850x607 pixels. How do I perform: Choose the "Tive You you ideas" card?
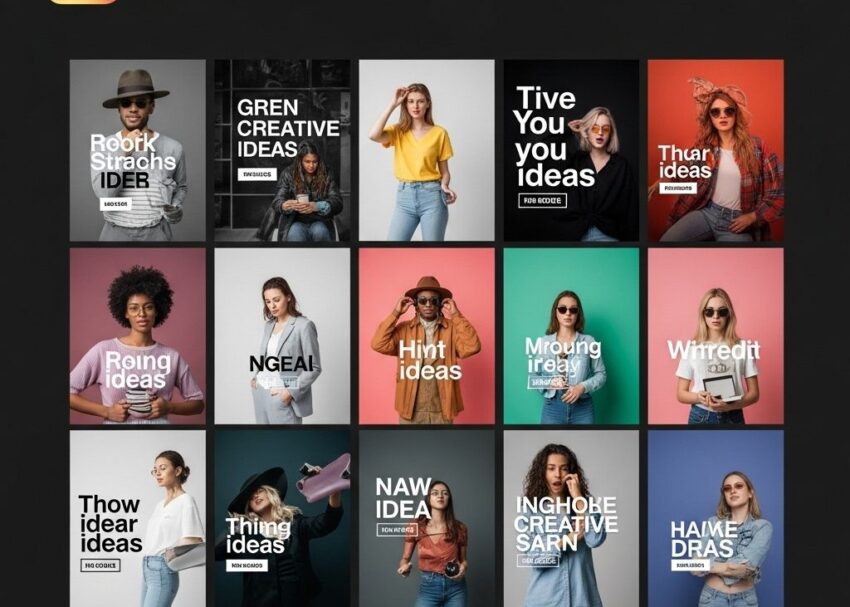[x=571, y=150]
